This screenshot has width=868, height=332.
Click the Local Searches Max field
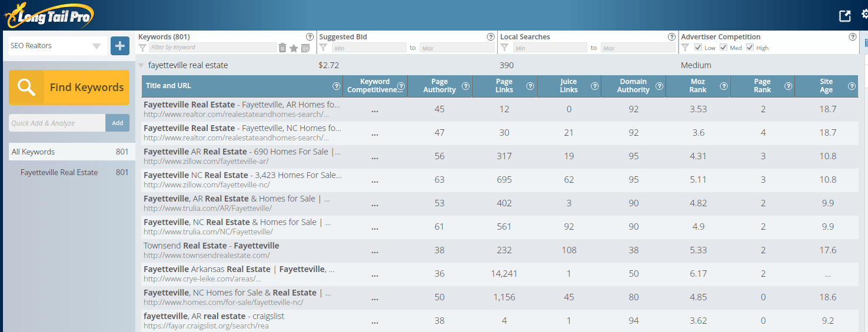[x=638, y=48]
